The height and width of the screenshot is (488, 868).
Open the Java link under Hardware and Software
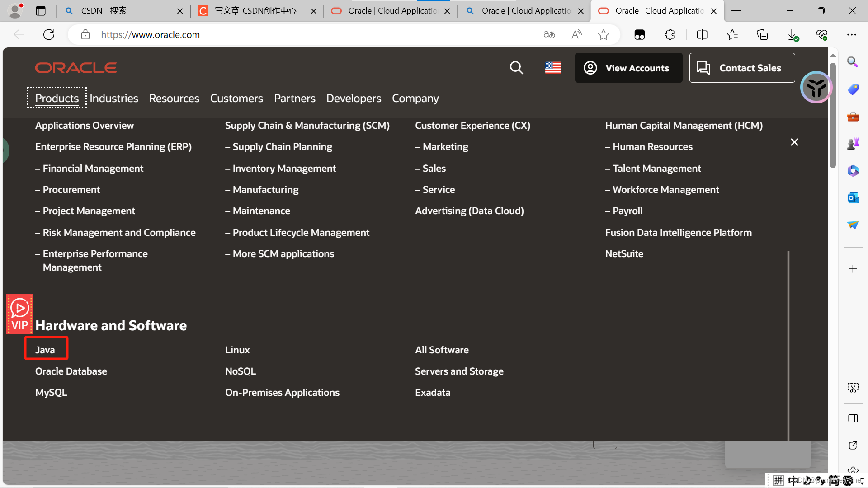(x=45, y=350)
